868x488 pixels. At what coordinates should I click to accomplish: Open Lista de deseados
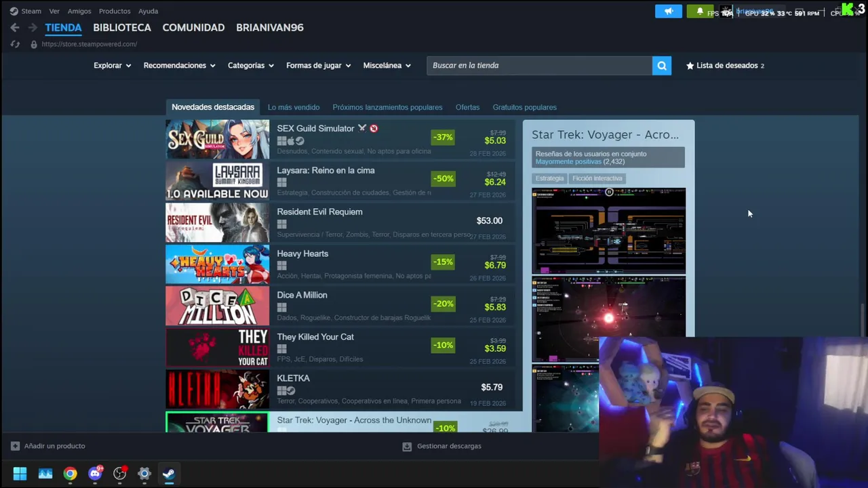[725, 66]
